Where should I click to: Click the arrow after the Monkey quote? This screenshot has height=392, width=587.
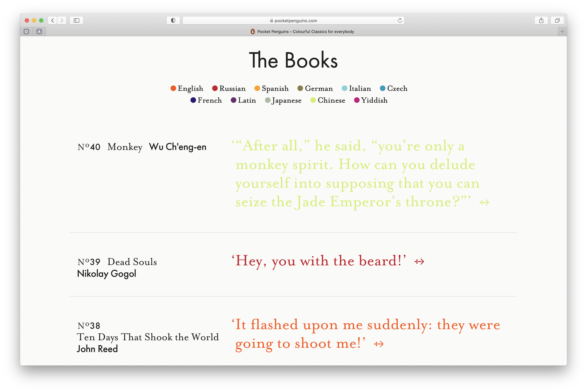pos(484,202)
